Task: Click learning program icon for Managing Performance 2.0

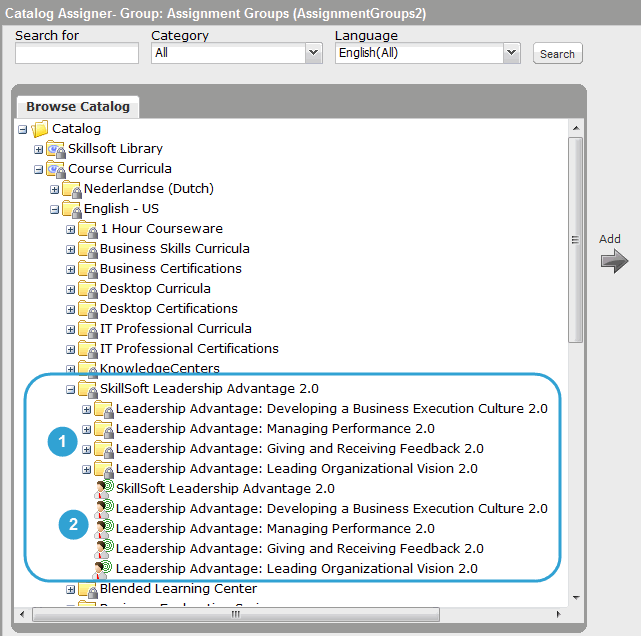Action: coord(104,529)
